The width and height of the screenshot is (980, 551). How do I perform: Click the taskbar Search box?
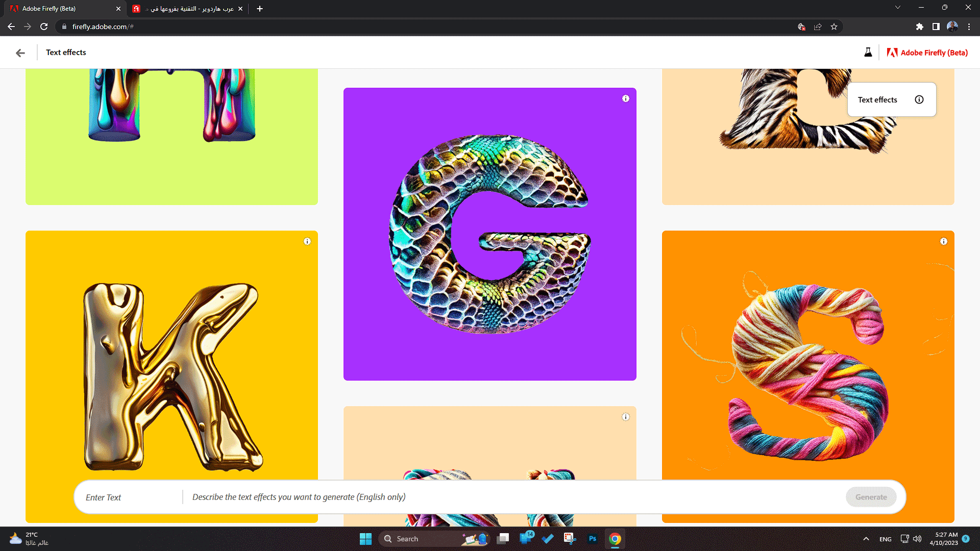pos(434,539)
